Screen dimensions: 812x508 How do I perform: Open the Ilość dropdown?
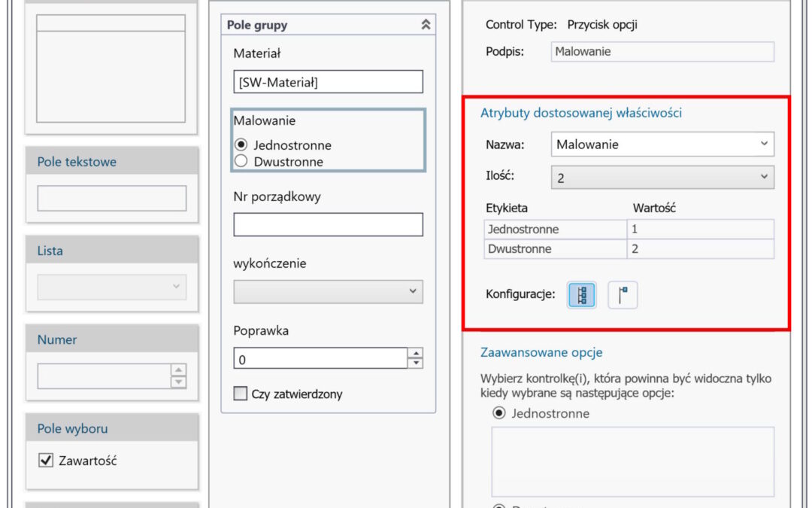coord(662,178)
